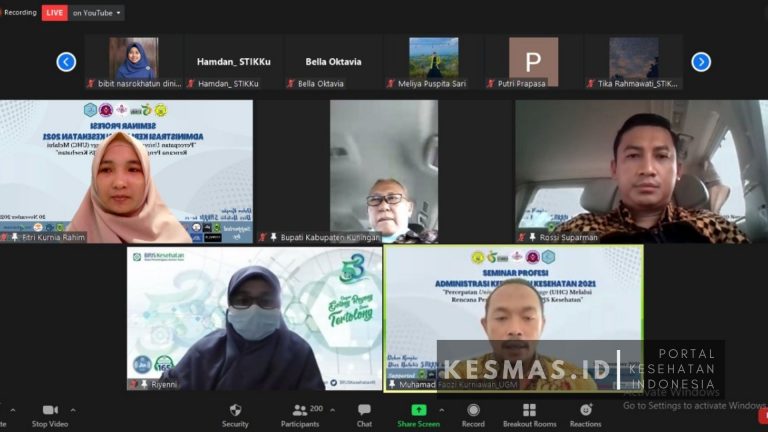
Task: Click Fitri Kurnia Rahim video tile
Action: click(x=126, y=171)
